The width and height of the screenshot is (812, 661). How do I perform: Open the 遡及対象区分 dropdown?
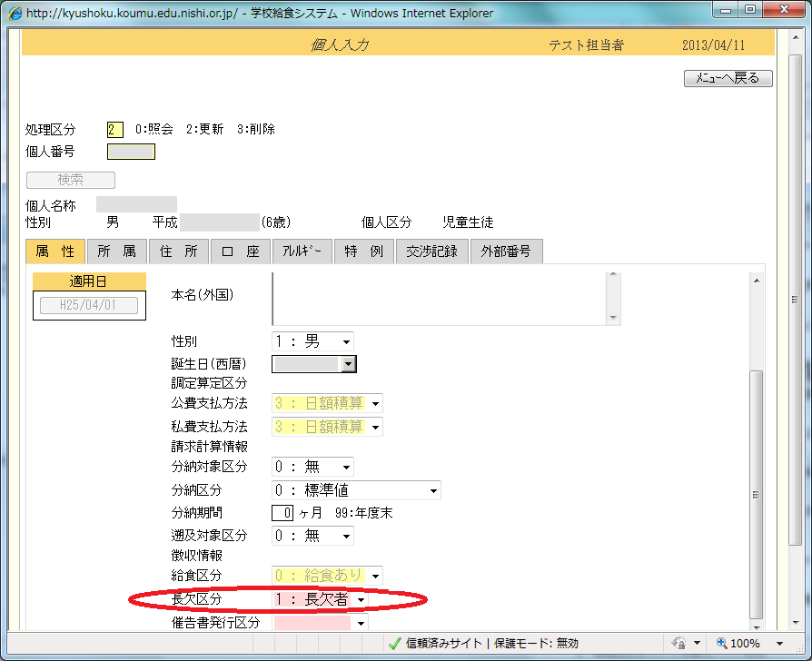pyautogui.click(x=346, y=537)
